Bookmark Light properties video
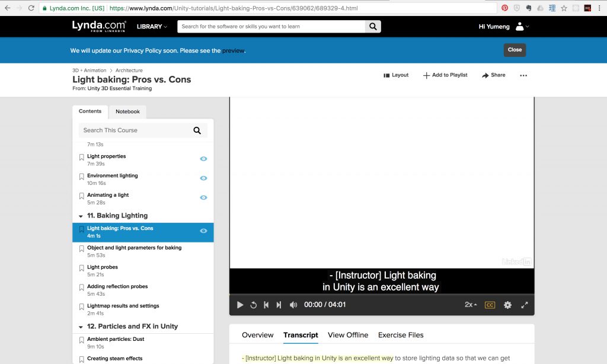Image resolution: width=607 pixels, height=364 pixels. [81, 157]
